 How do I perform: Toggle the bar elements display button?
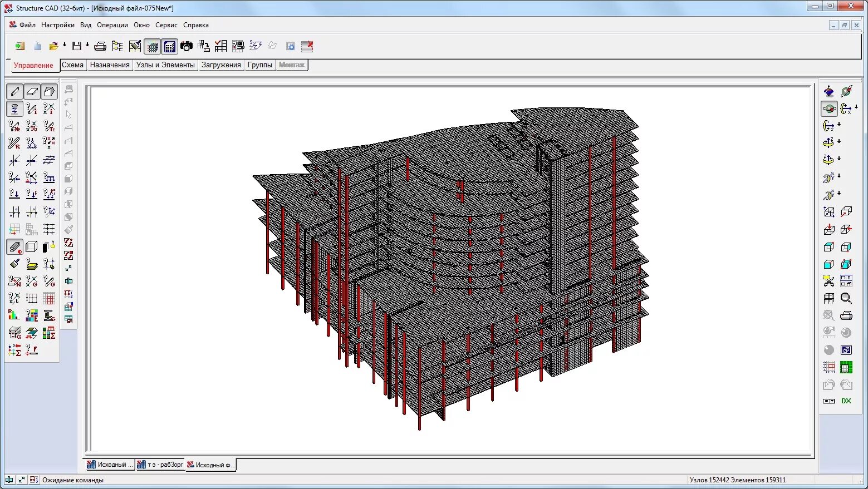[14, 91]
